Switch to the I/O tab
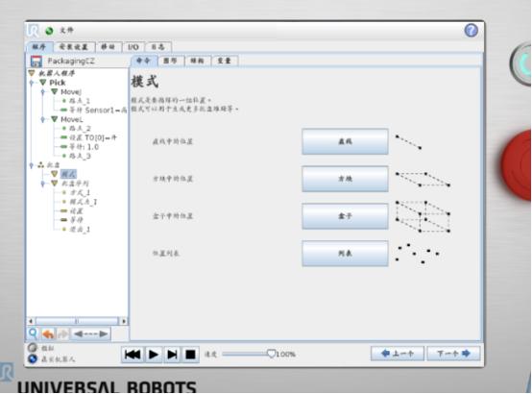 click(x=133, y=47)
